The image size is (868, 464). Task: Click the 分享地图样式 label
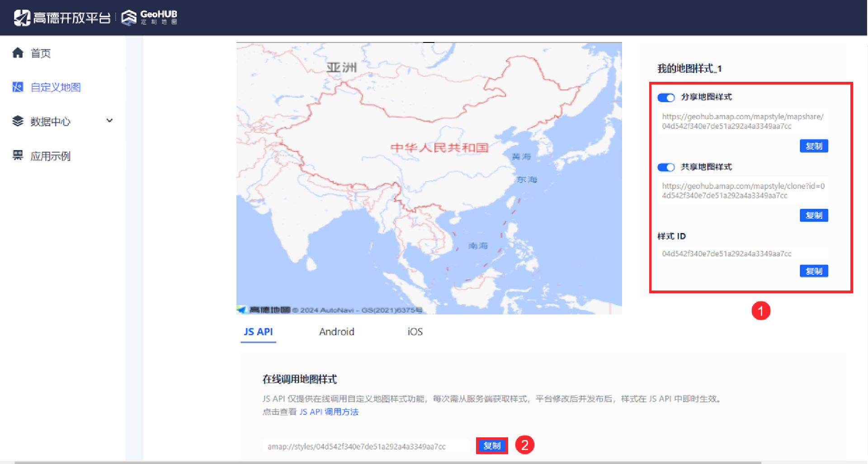tap(706, 97)
